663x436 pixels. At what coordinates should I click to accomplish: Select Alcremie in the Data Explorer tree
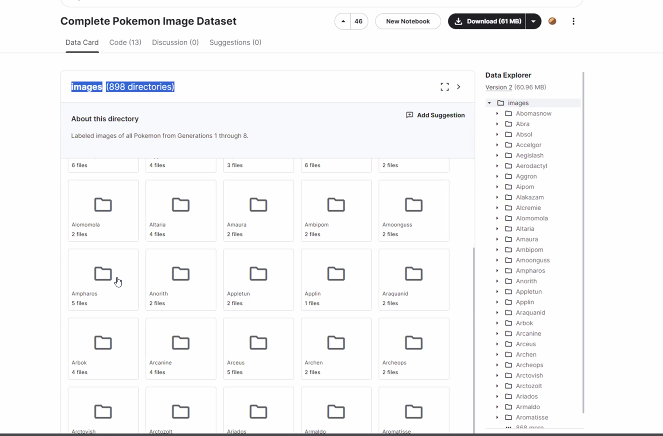(528, 208)
